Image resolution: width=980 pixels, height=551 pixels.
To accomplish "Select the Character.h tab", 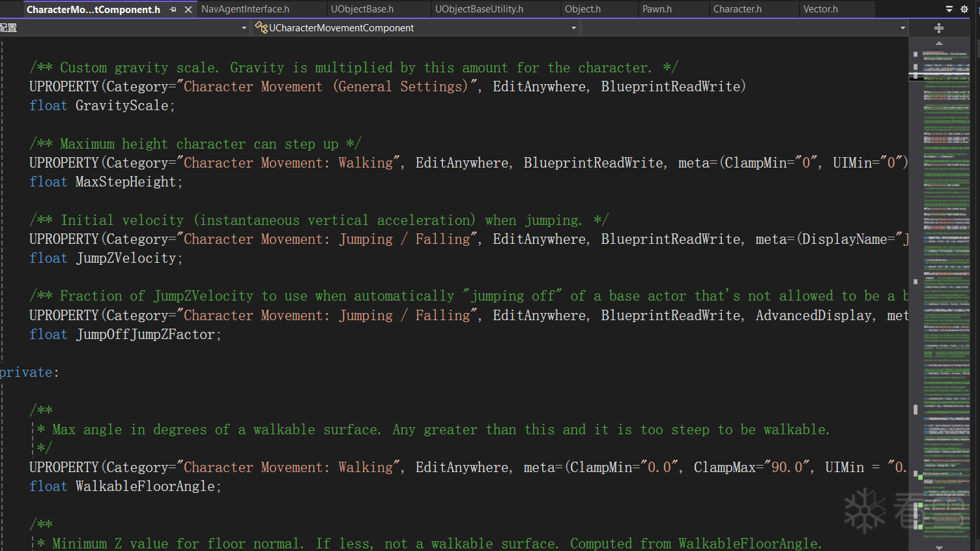I will 737,9.
